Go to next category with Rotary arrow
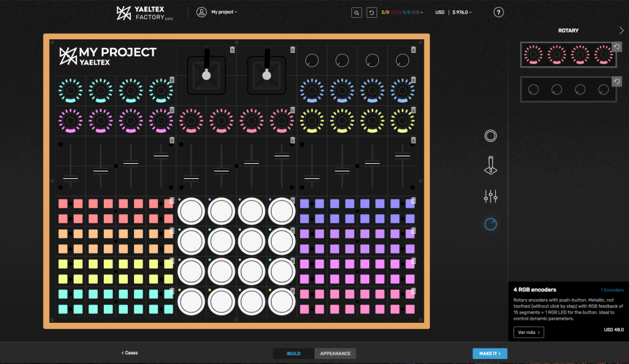The image size is (629, 364). point(621,30)
